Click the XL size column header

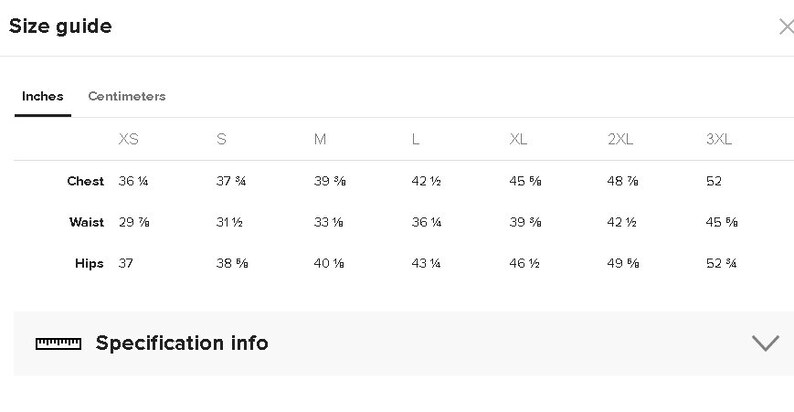pos(518,139)
